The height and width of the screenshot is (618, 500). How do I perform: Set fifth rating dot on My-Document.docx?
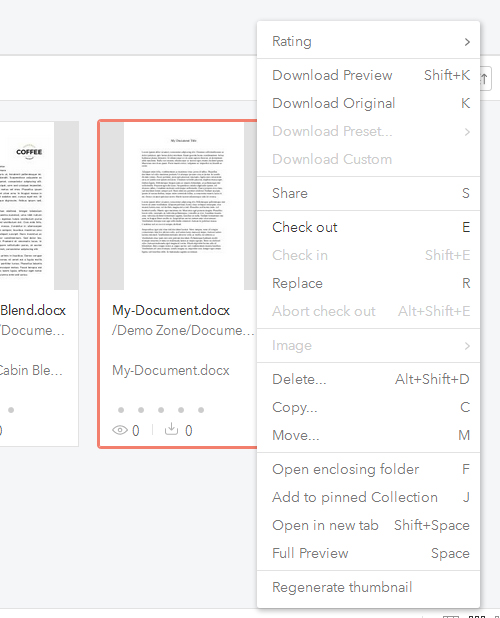coord(201,410)
